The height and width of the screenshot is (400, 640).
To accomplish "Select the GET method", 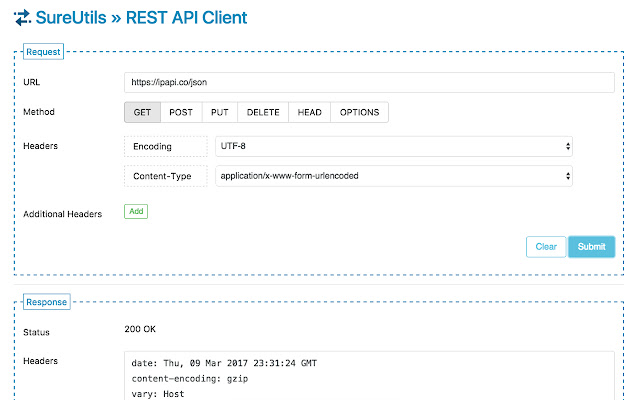I will [x=142, y=112].
